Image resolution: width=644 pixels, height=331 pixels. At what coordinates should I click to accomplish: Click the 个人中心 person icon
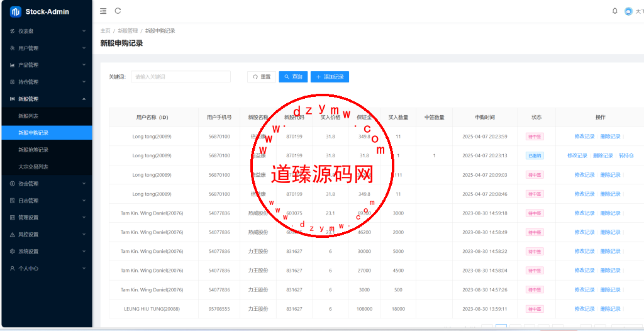tap(13, 268)
